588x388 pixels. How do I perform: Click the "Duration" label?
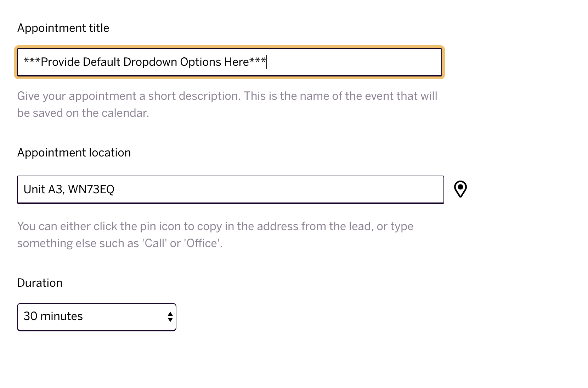tap(40, 283)
